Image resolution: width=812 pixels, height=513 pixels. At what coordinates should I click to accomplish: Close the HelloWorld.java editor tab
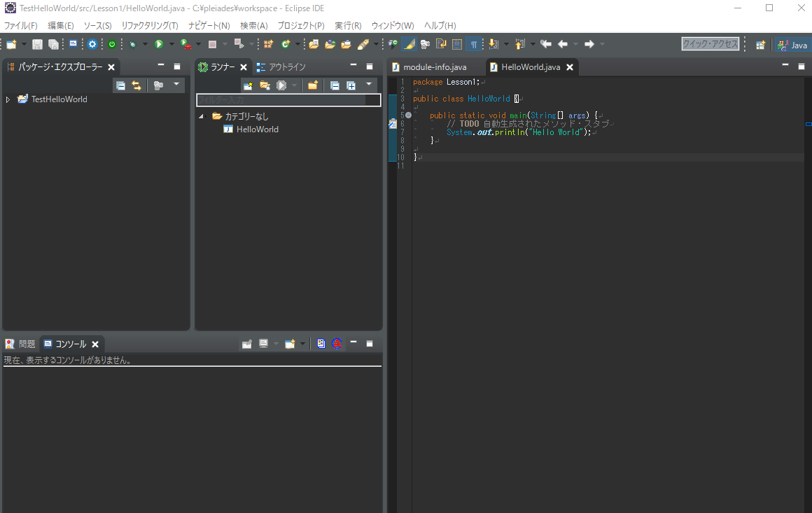tap(570, 67)
